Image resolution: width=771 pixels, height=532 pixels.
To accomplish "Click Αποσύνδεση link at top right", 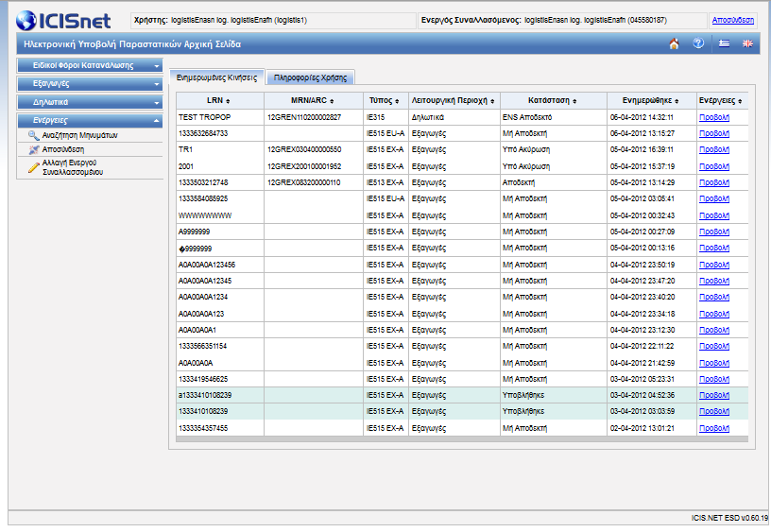I will [732, 20].
